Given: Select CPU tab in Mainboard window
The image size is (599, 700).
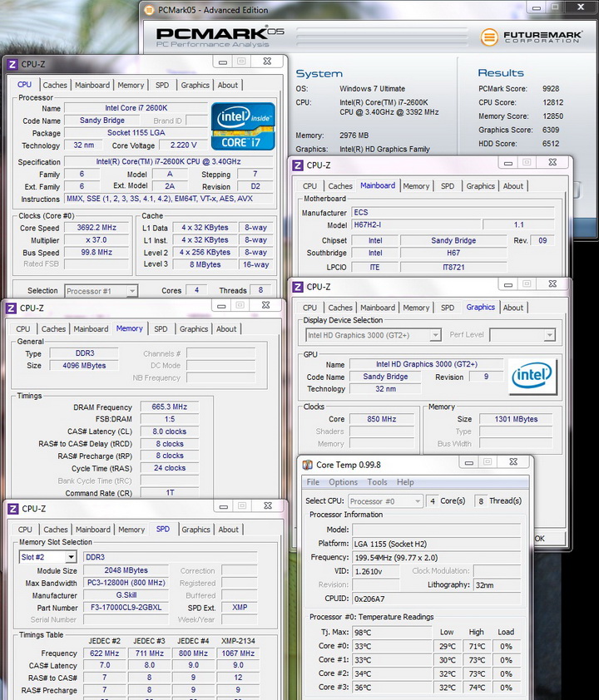Looking at the screenshot, I should 309,186.
